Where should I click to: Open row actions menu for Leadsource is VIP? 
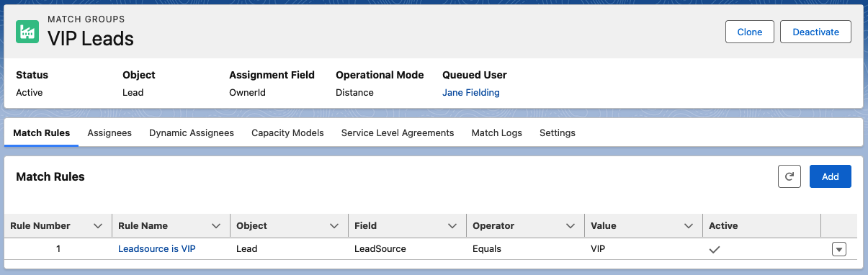tap(838, 249)
